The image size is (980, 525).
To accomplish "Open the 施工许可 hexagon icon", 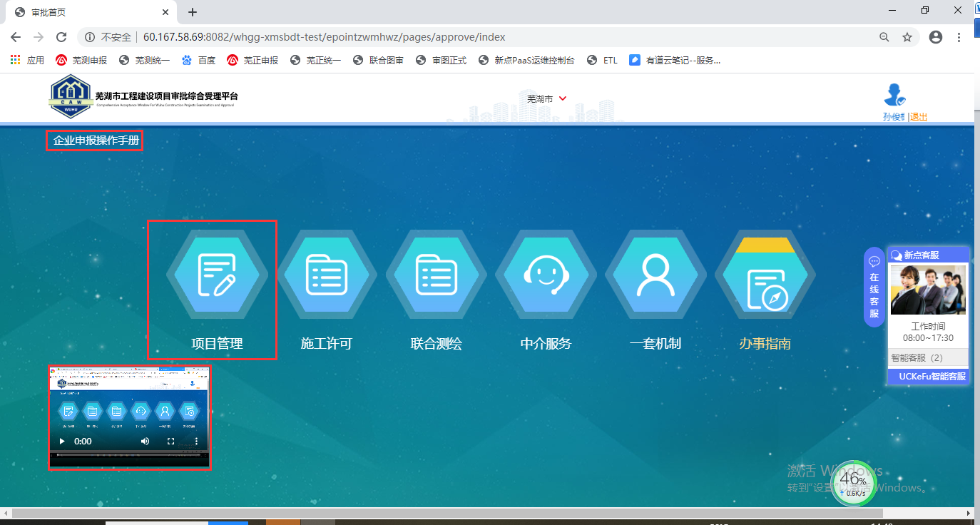I will tap(327, 275).
